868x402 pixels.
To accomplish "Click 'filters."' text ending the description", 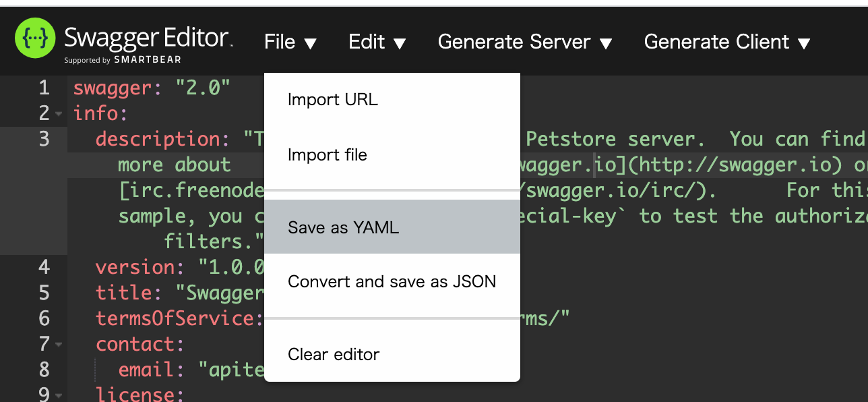I will 215,241.
